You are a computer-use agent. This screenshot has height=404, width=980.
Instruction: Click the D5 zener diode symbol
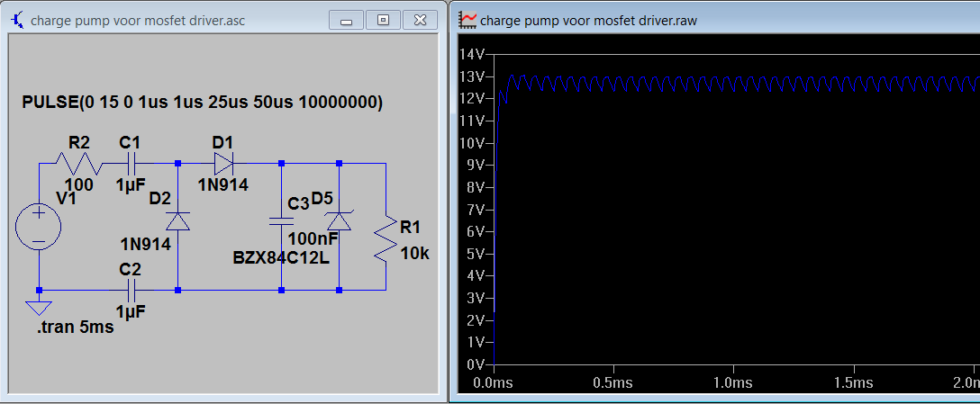point(339,222)
